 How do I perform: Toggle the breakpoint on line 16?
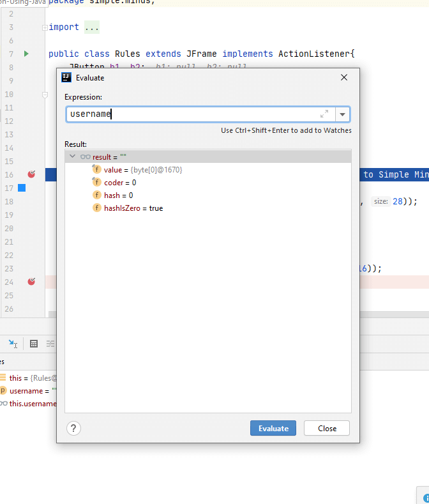[31, 174]
